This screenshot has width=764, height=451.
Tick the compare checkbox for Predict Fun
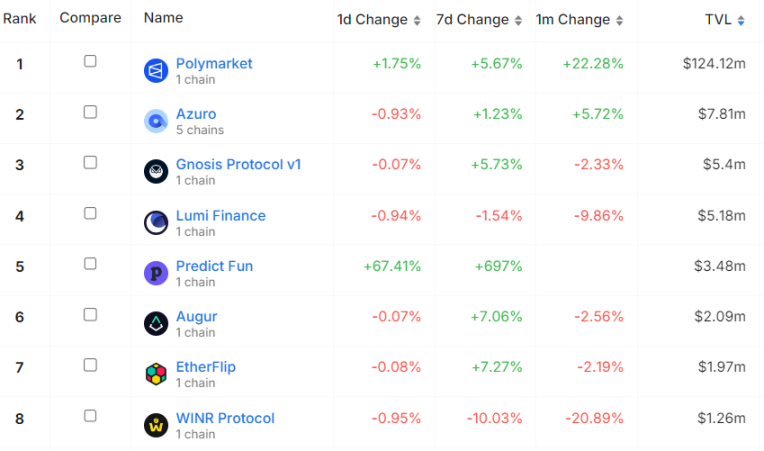pos(90,264)
